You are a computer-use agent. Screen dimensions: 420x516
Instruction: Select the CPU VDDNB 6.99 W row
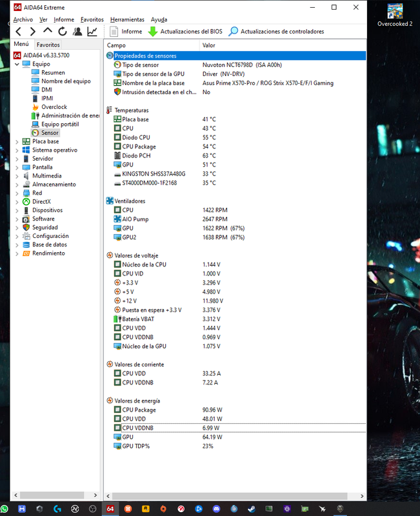coord(235,428)
